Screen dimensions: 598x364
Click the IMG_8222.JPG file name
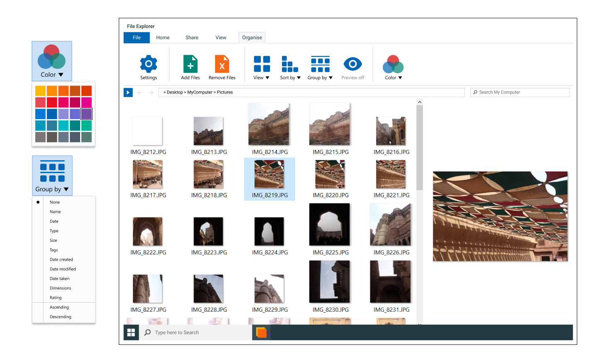coord(148,252)
